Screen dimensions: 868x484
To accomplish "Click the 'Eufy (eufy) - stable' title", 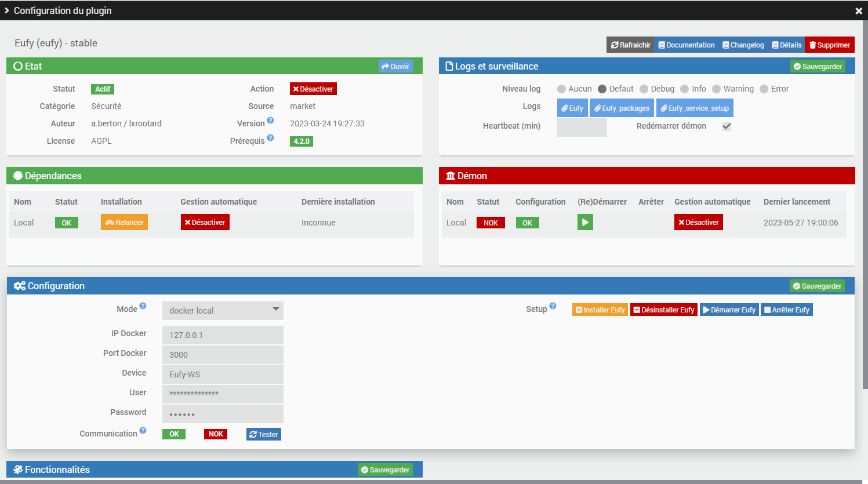I will [x=56, y=43].
